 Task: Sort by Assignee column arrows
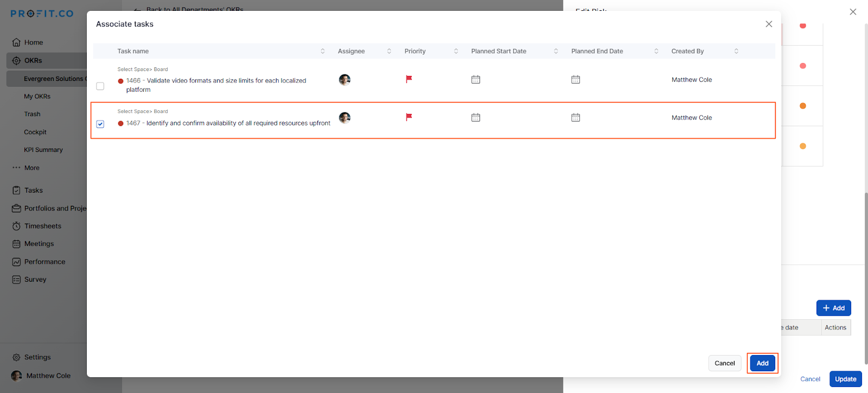click(389, 51)
